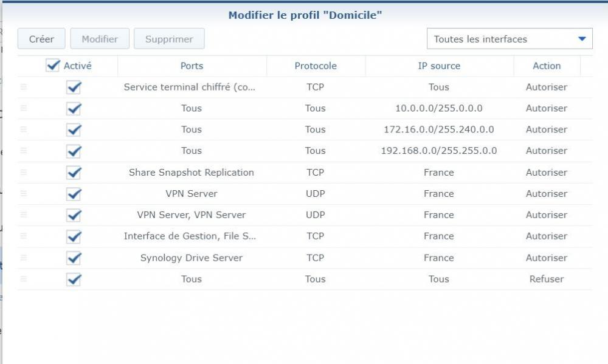Click the Protocole column header
Viewport: 608px width, 364px height.
tap(315, 66)
